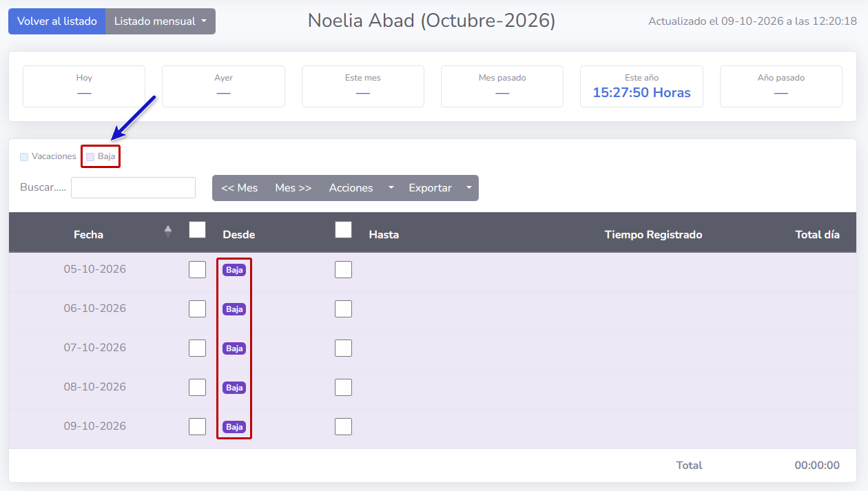Image resolution: width=868 pixels, height=491 pixels.
Task: Go to next month with Mes >>
Action: pyautogui.click(x=293, y=188)
